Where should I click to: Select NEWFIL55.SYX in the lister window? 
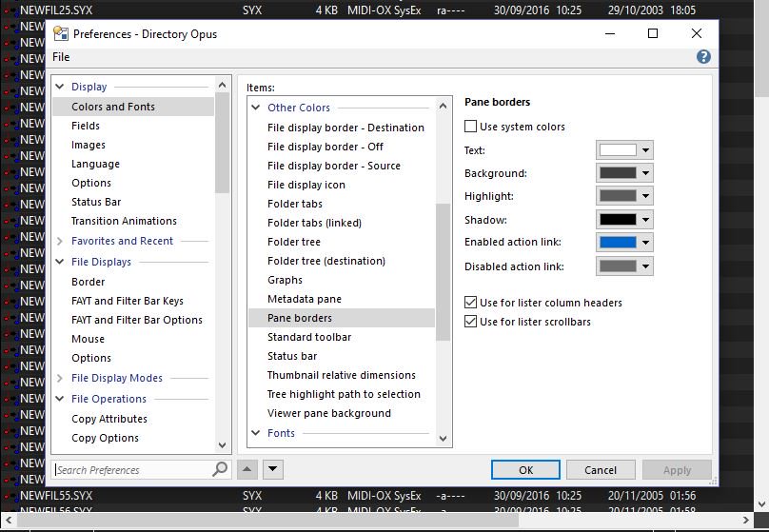[56, 496]
